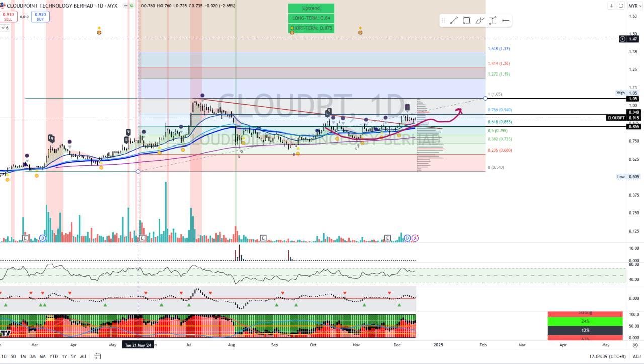Click the dividend D marker near March

(43, 238)
